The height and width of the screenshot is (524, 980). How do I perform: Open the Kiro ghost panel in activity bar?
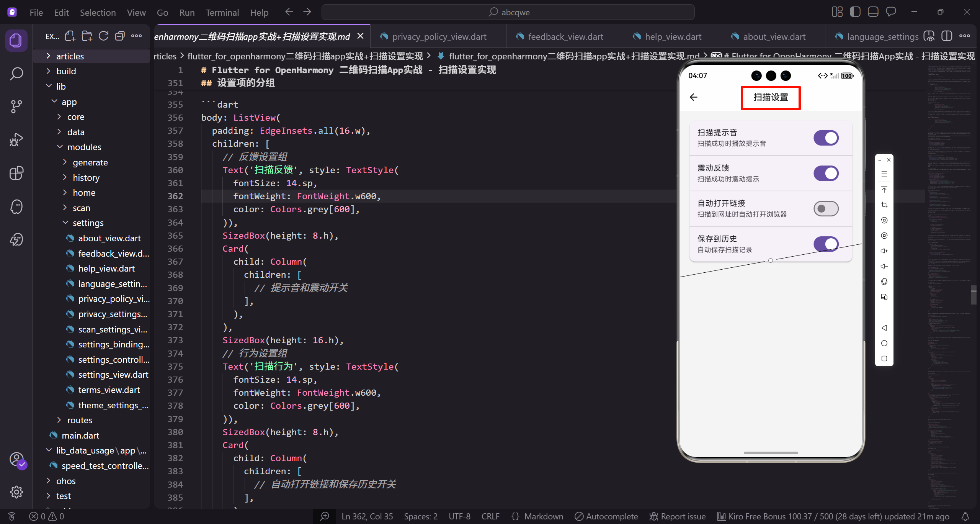(x=16, y=206)
